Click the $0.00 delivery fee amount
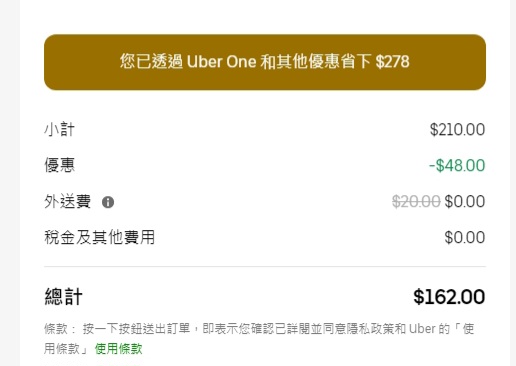516x366 pixels. (x=465, y=201)
